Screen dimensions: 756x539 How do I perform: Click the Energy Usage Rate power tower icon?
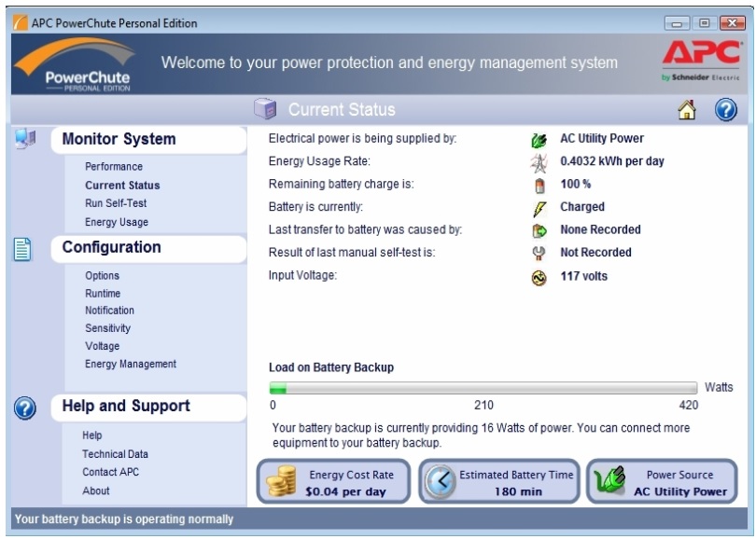pos(539,163)
